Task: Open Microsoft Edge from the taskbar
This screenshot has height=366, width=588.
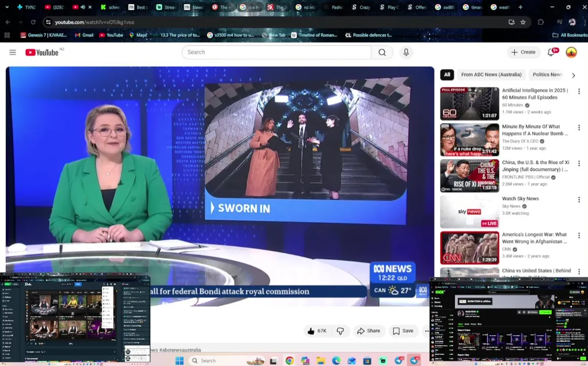Action: (x=336, y=361)
